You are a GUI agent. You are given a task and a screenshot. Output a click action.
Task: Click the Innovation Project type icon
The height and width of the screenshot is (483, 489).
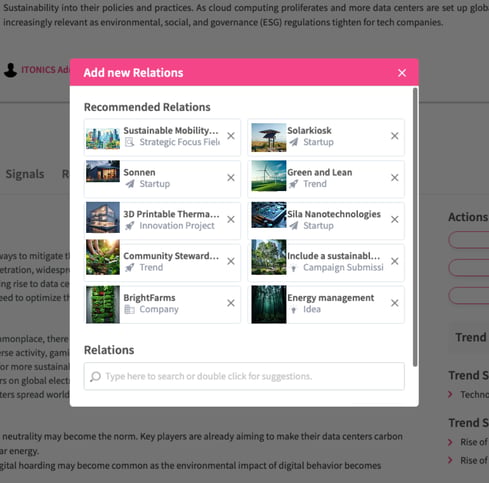point(130,226)
